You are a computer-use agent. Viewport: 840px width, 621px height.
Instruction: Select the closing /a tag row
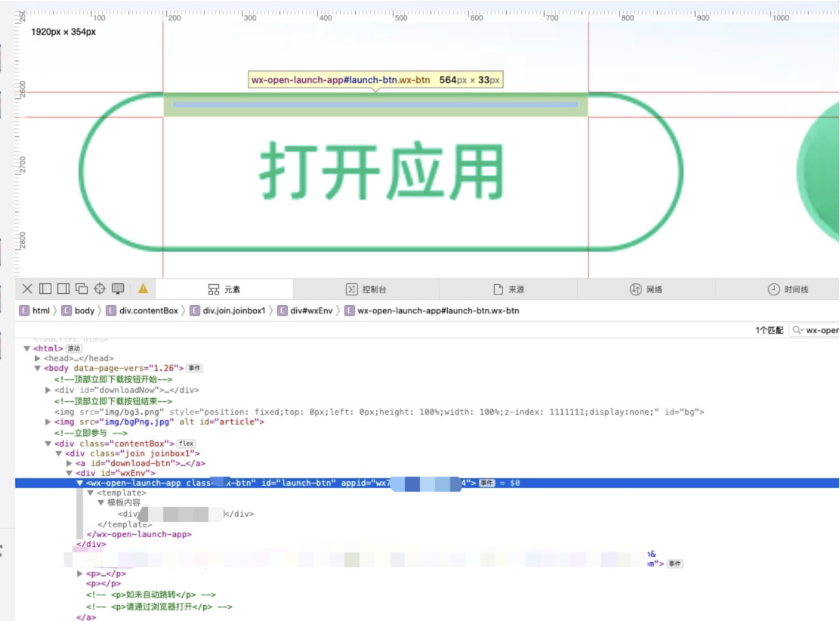pyautogui.click(x=85, y=617)
